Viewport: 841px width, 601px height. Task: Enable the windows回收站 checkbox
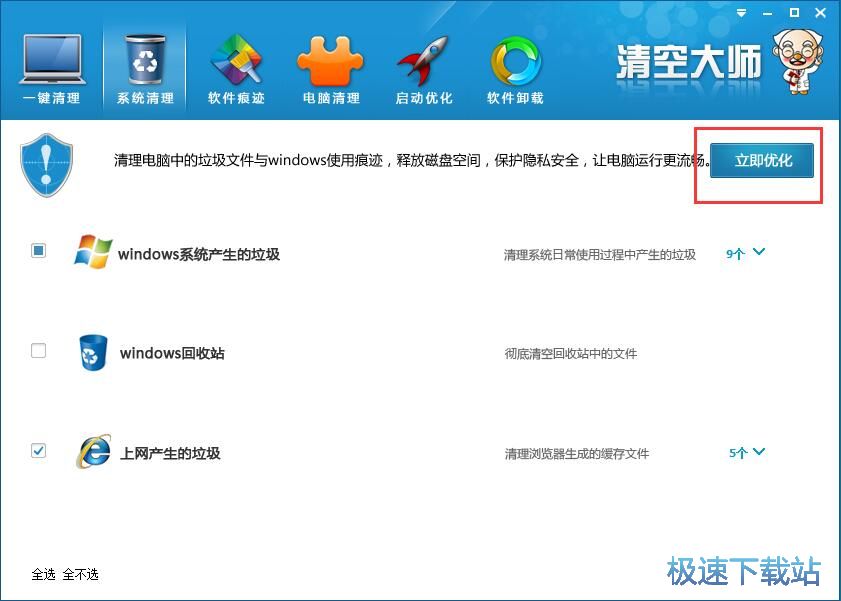38,350
